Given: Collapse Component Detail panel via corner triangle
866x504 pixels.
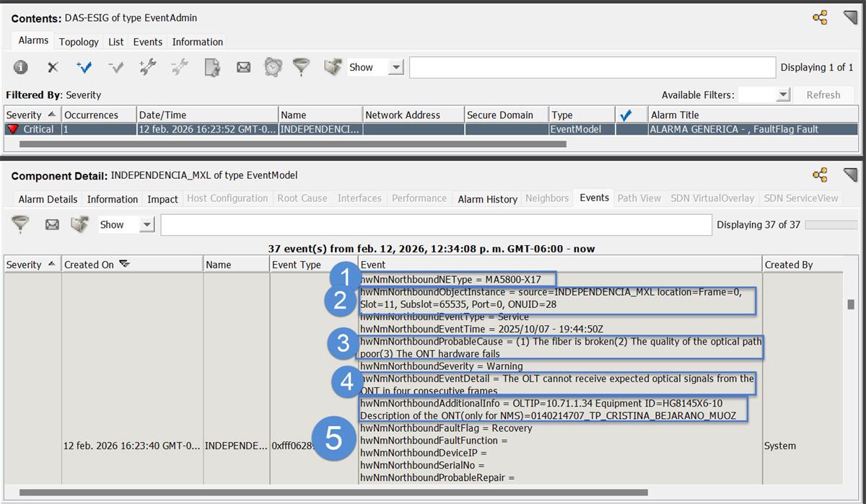Looking at the screenshot, I should 850,174.
